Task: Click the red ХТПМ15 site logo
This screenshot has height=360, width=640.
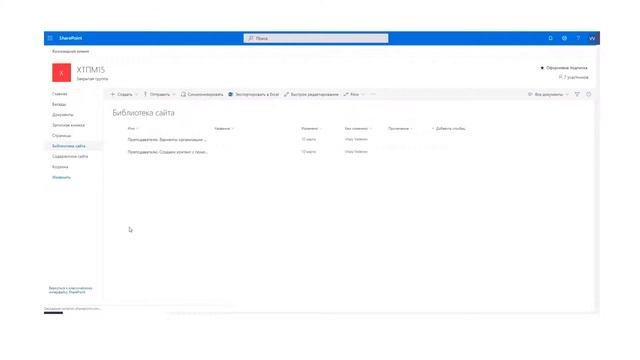Action: pyautogui.click(x=62, y=73)
